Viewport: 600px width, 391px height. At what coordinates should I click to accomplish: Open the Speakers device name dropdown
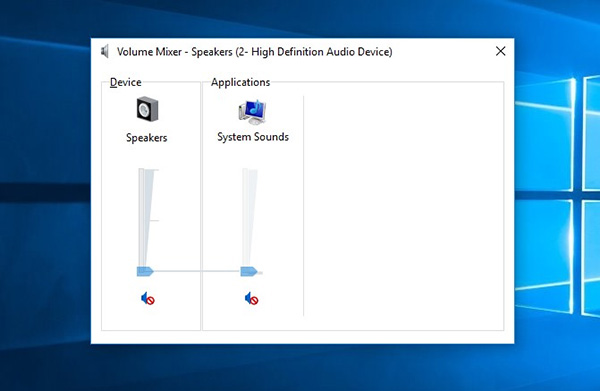pos(147,138)
